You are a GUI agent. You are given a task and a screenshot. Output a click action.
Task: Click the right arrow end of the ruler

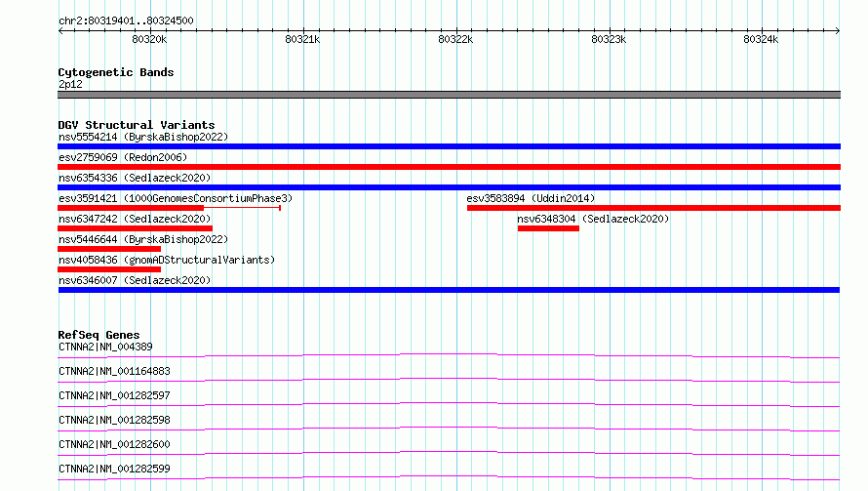click(838, 31)
